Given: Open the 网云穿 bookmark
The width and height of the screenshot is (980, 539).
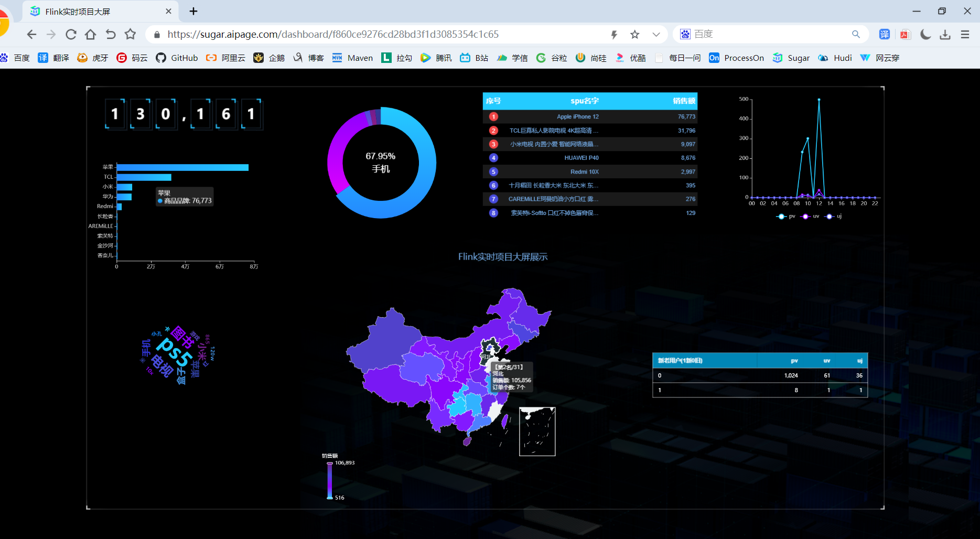Looking at the screenshot, I should 880,58.
